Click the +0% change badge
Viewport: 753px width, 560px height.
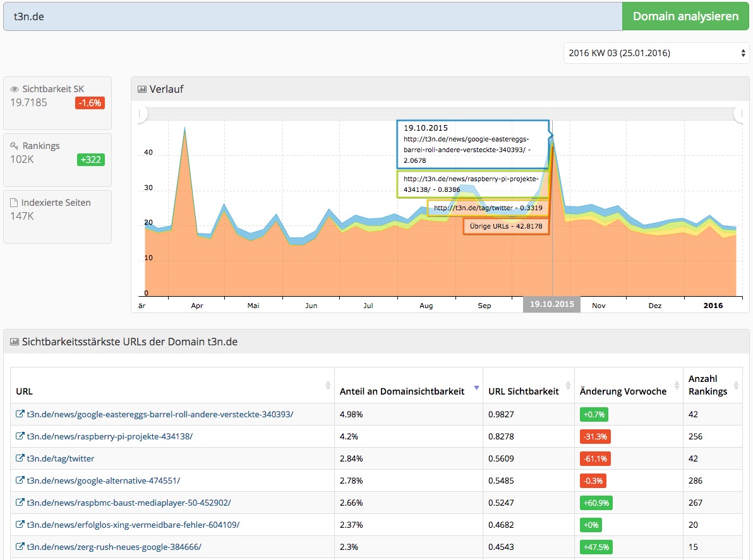coord(591,525)
